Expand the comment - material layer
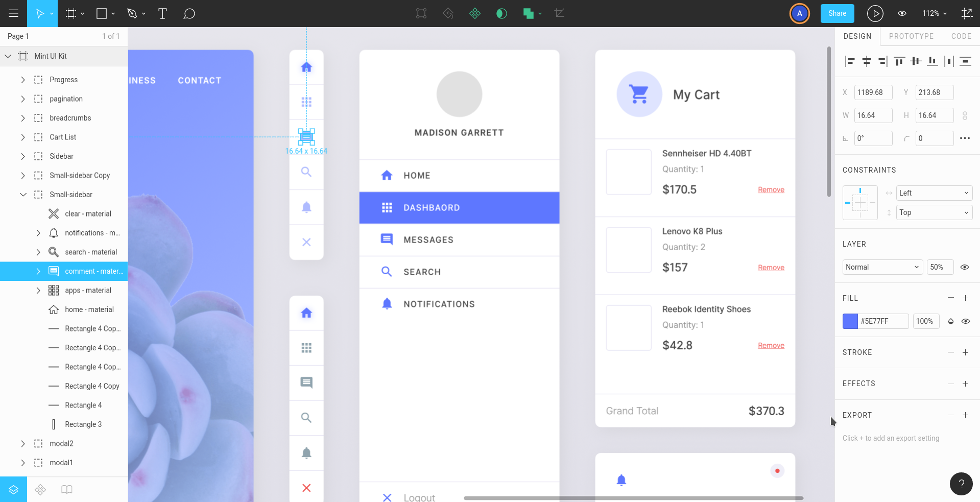Image resolution: width=980 pixels, height=502 pixels. coord(38,271)
